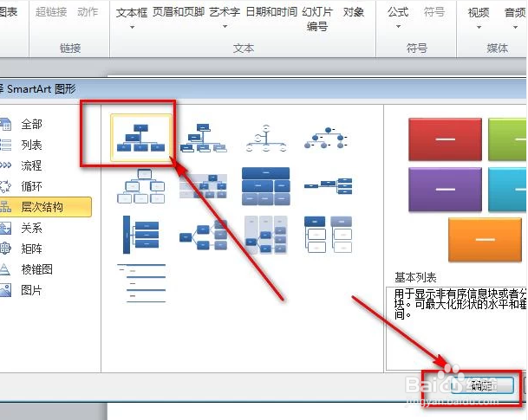Choose the Labeled Hierarchy layout
This screenshot has height=420, width=528.
(x=204, y=186)
